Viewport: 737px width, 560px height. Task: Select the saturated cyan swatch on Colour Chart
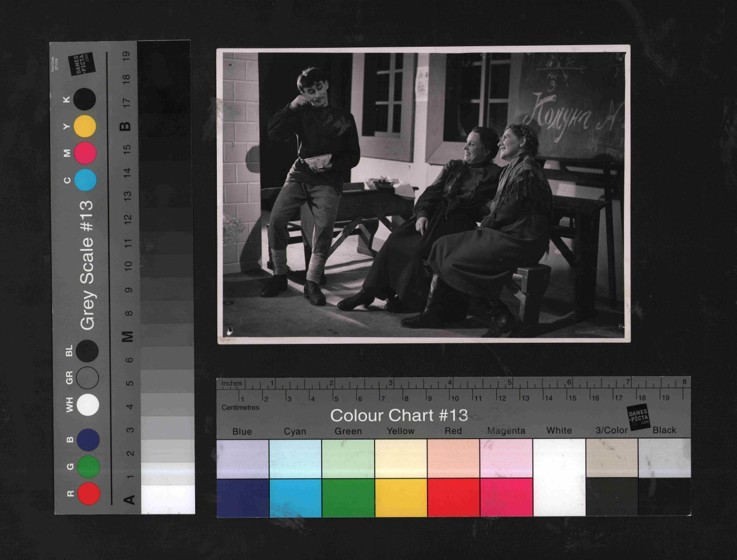click(x=295, y=498)
